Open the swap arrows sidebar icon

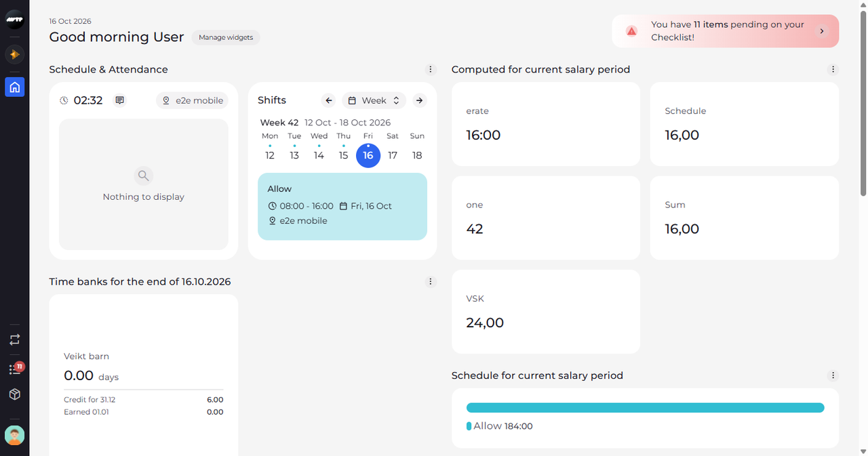pyautogui.click(x=15, y=339)
